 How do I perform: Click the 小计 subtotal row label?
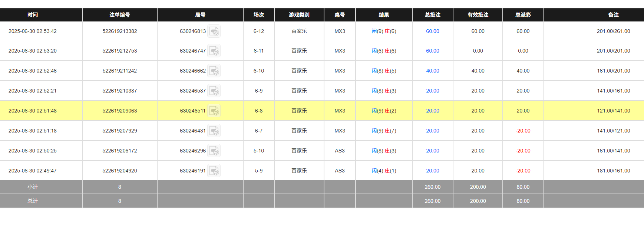coord(33,187)
